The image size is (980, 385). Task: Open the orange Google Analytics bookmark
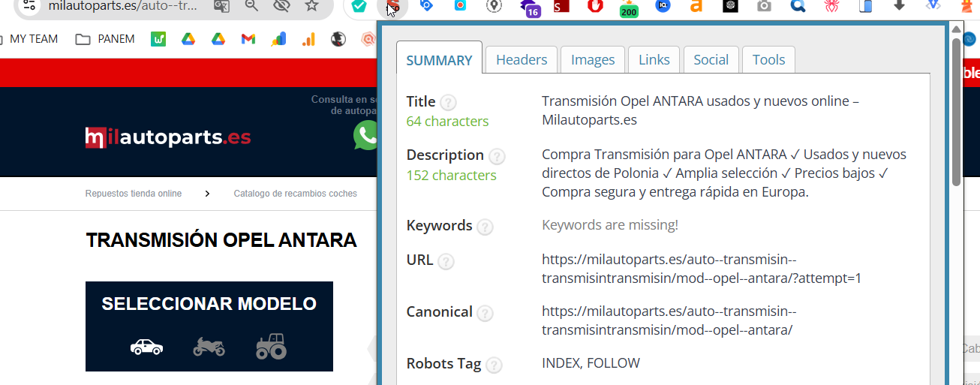coord(308,39)
